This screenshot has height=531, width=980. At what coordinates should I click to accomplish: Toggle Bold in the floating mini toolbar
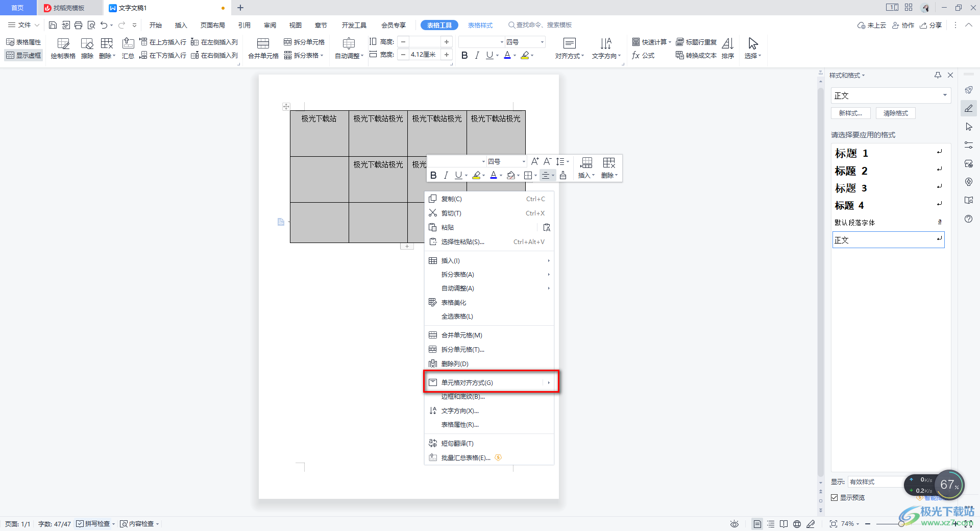click(433, 176)
